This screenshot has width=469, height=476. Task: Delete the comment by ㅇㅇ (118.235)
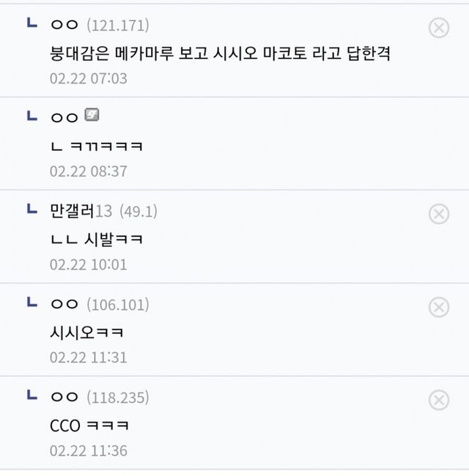coord(438,400)
